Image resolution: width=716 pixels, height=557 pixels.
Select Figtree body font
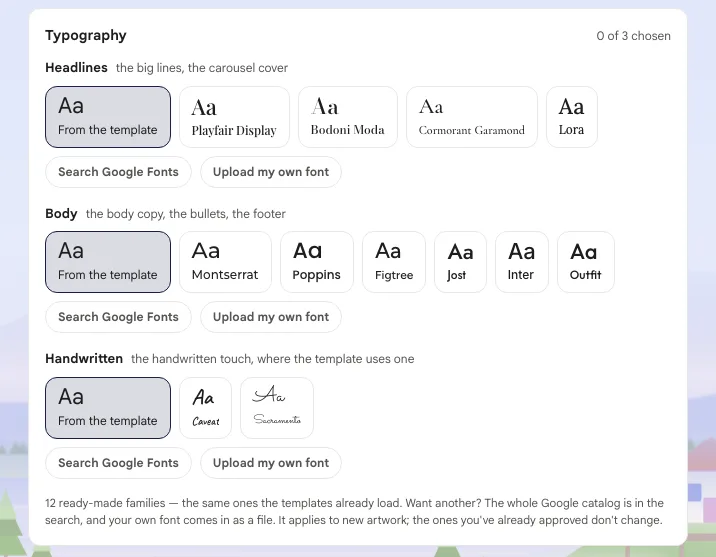click(x=394, y=262)
